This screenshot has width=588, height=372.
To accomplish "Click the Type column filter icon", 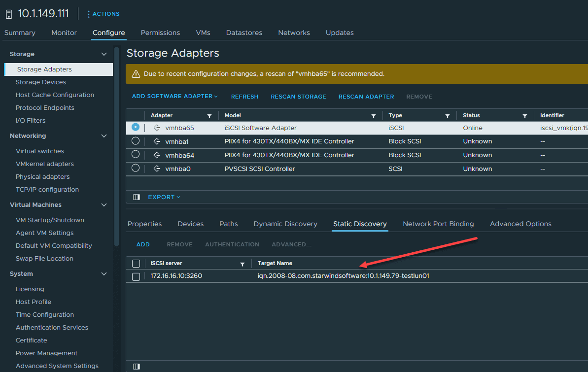I will [x=448, y=116].
